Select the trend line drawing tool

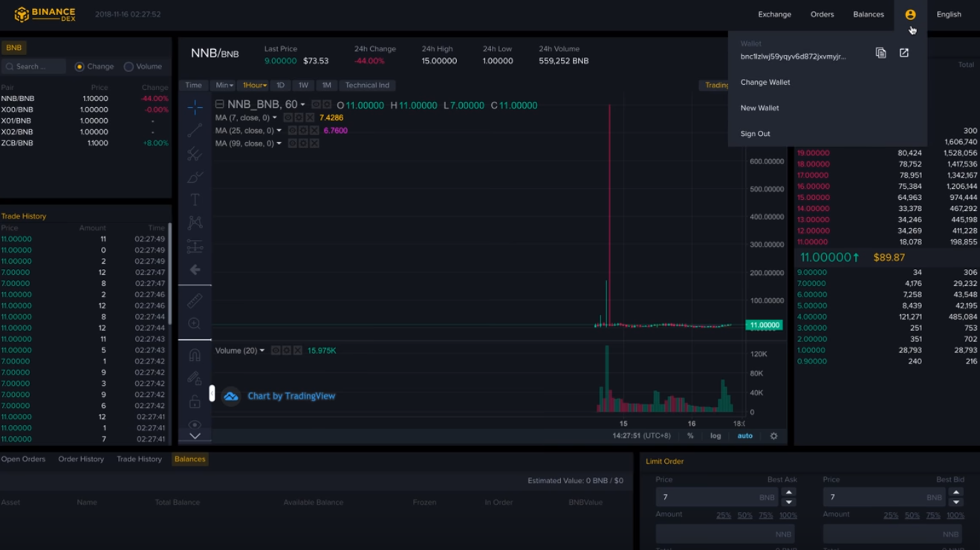[195, 129]
